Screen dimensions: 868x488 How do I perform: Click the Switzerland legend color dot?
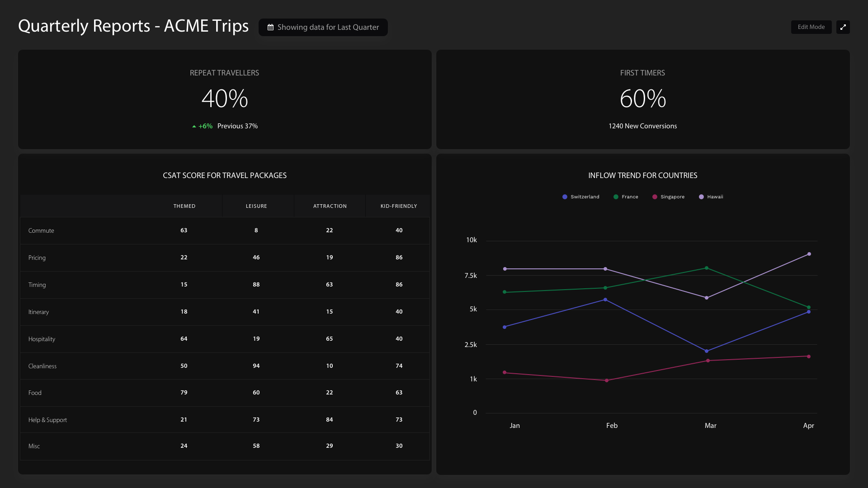pos(565,197)
